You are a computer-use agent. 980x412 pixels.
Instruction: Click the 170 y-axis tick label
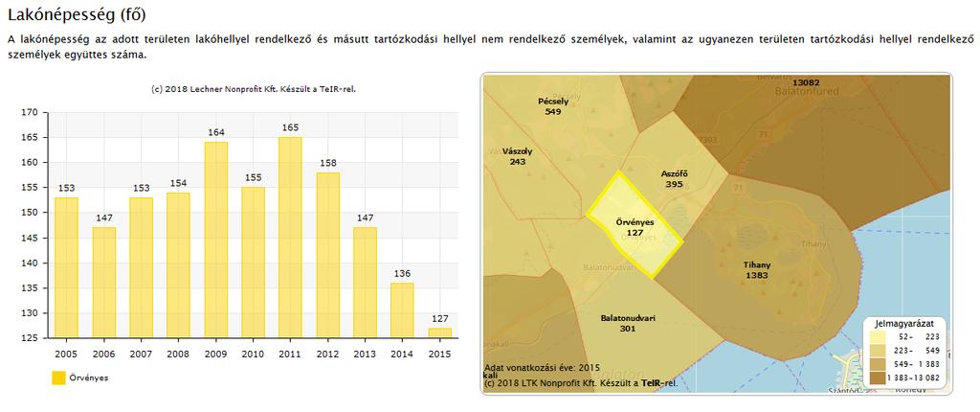(31, 113)
